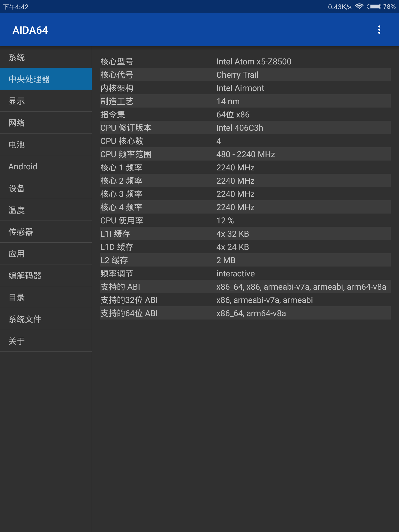Select the 核心 3 频率 row
399x532 pixels.
[245, 194]
